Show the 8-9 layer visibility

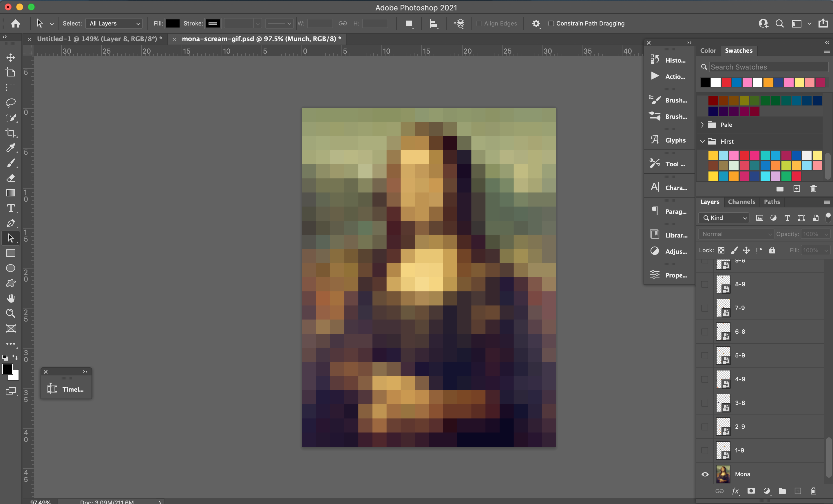705,284
